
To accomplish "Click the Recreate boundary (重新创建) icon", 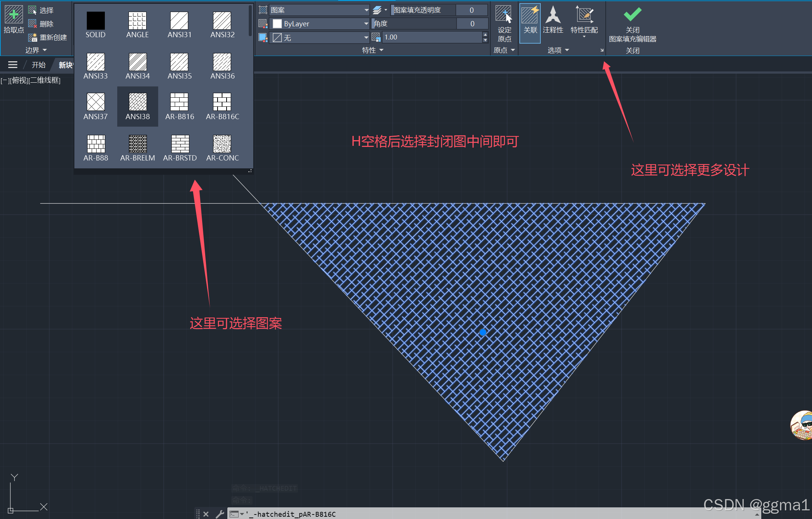I will pyautogui.click(x=33, y=37).
